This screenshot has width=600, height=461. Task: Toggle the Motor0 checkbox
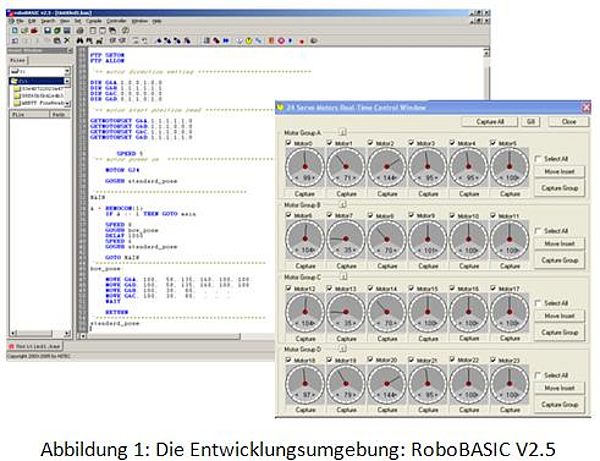(x=289, y=143)
